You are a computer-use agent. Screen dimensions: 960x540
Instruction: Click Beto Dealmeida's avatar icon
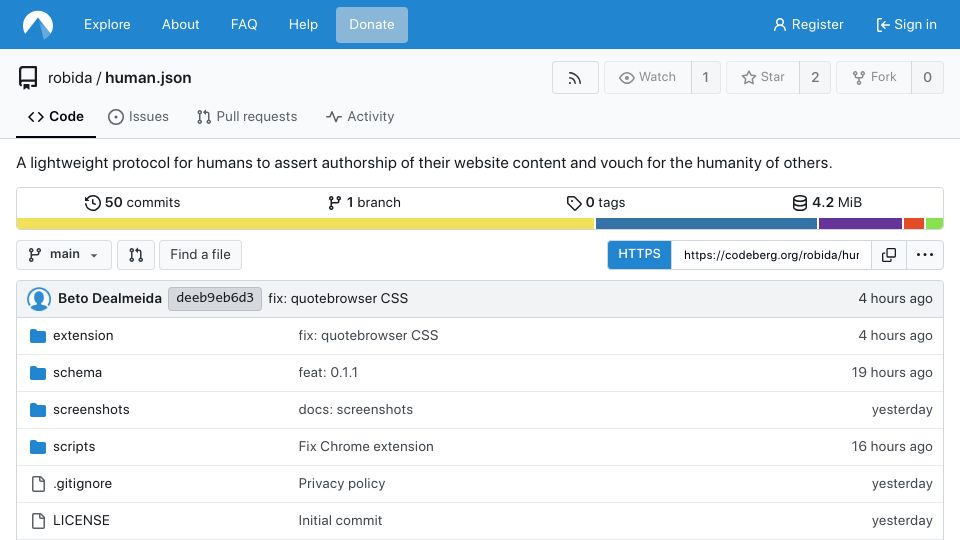pyautogui.click(x=39, y=299)
